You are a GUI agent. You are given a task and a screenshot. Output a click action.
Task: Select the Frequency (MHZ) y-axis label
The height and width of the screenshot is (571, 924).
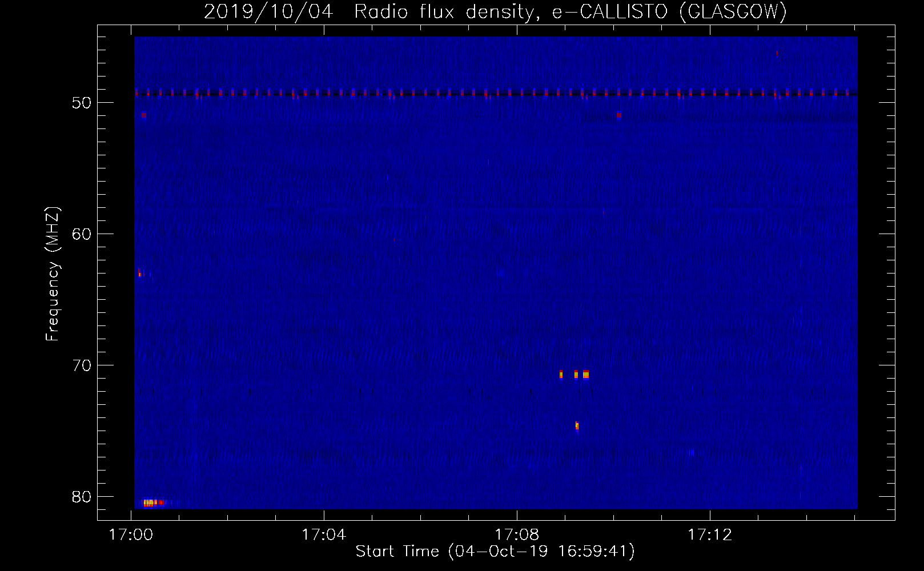(x=52, y=274)
